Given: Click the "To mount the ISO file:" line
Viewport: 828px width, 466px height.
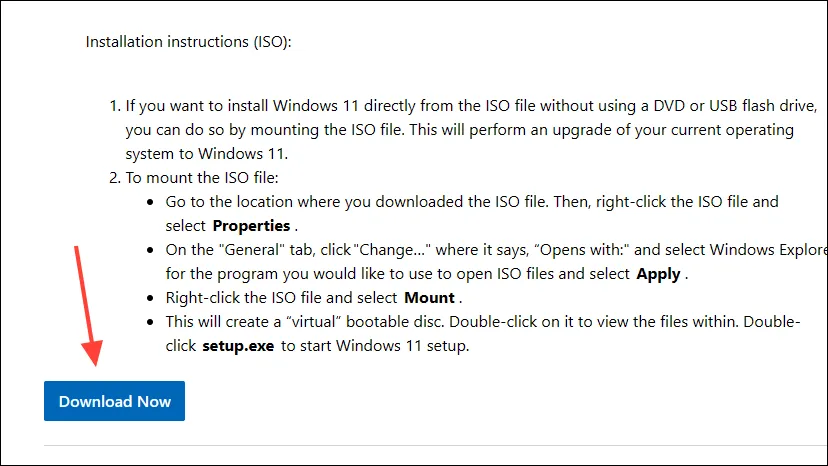Looking at the screenshot, I should point(202,178).
